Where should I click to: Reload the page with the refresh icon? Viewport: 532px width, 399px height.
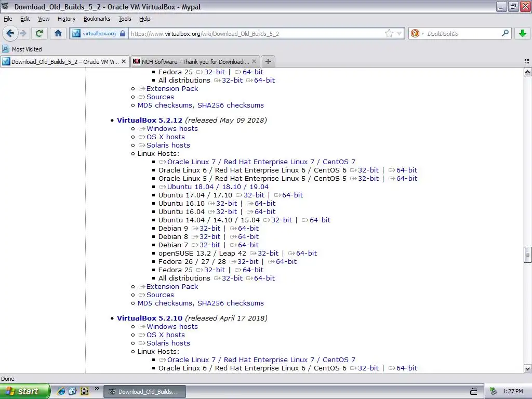(x=39, y=33)
